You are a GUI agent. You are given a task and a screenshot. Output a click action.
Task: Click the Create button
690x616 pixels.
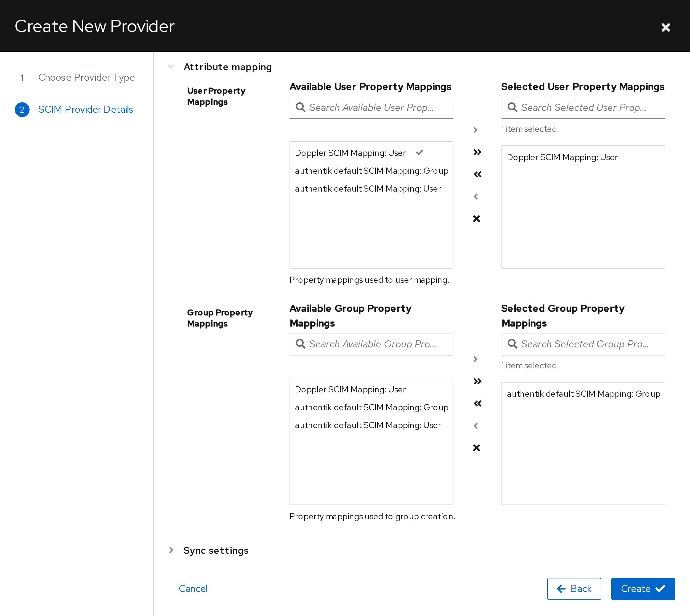(643, 589)
